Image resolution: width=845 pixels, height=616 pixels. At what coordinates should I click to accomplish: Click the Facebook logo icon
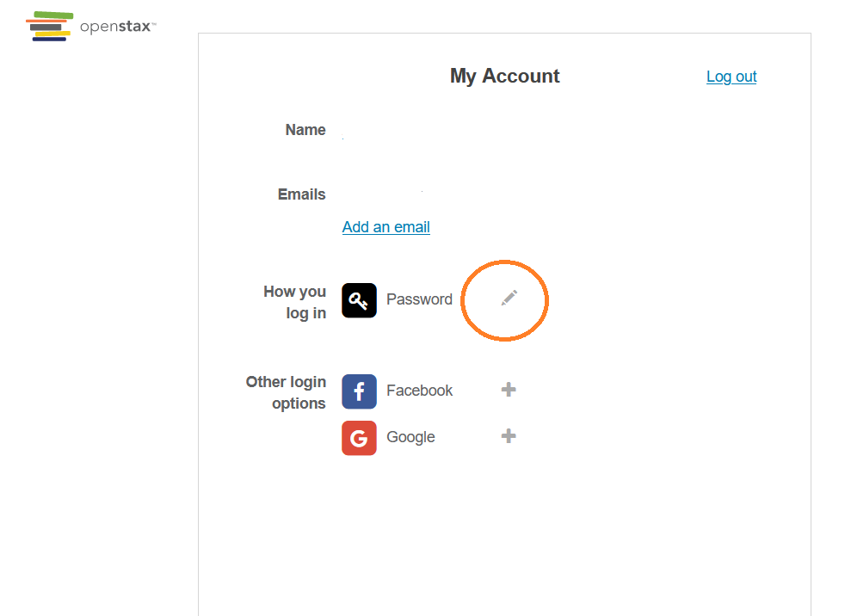coord(359,391)
